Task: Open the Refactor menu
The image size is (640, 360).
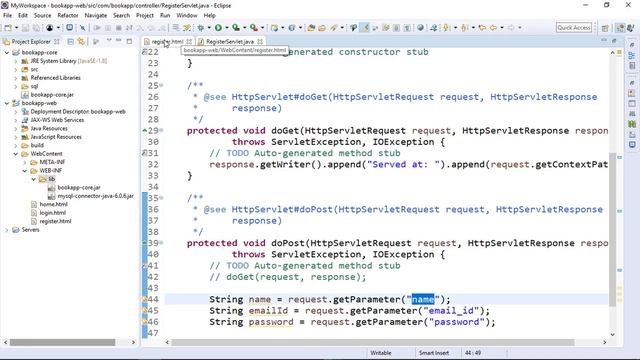Action: [68, 16]
